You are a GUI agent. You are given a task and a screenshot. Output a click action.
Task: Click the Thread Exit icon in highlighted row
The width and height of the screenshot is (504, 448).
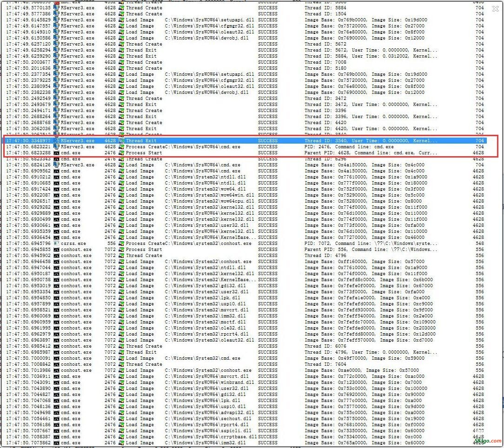coord(122,141)
